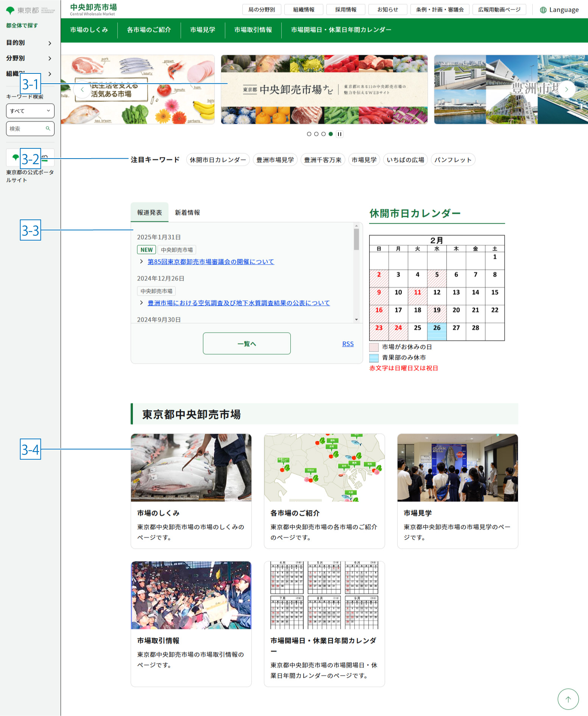
Task: Show the next carousel slide
Action: point(566,90)
